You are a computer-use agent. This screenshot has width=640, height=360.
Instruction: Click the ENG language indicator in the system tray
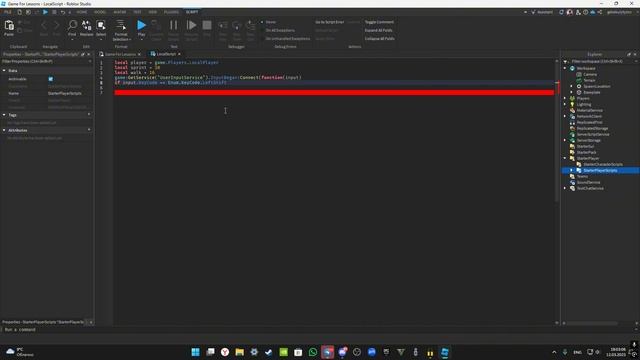[577, 352]
